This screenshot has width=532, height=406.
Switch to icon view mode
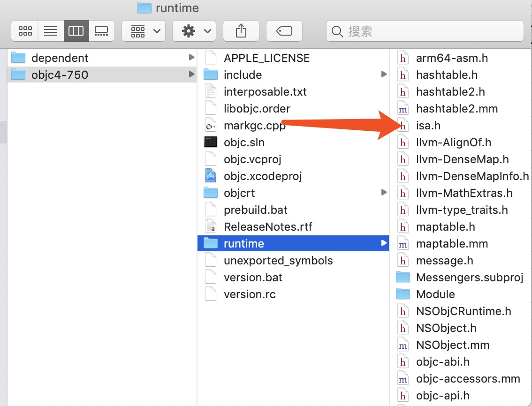pos(25,31)
